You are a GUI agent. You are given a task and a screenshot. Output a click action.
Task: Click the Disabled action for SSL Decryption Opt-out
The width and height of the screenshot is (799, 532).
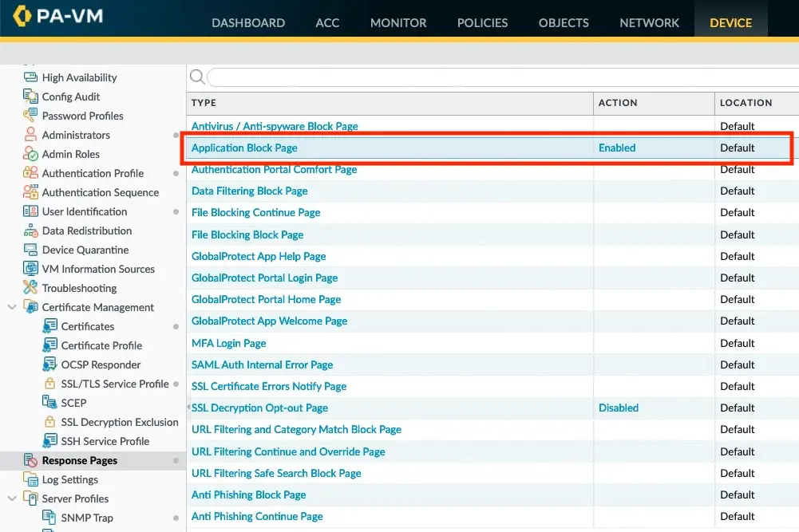[618, 408]
